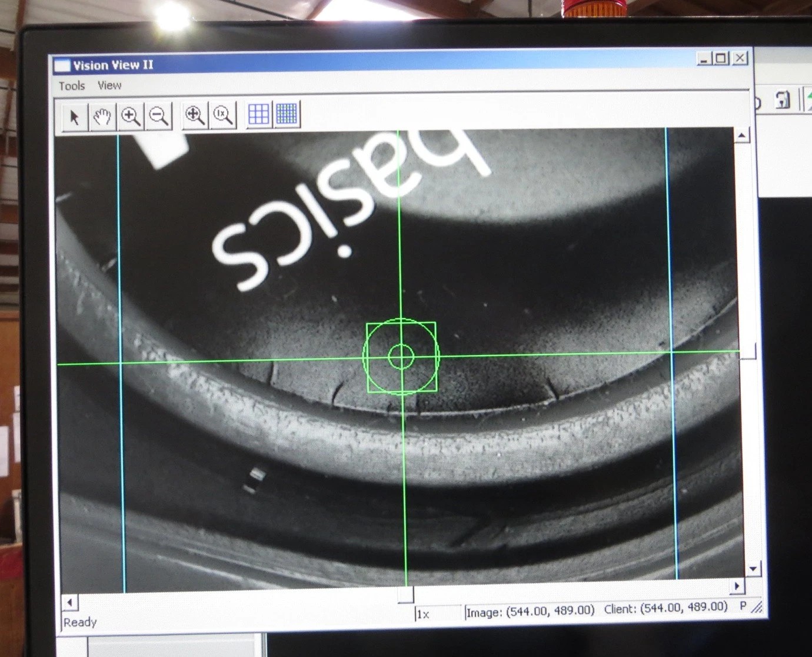
Task: Choose the zoom-to-fit magnifier icon
Action: (x=195, y=115)
